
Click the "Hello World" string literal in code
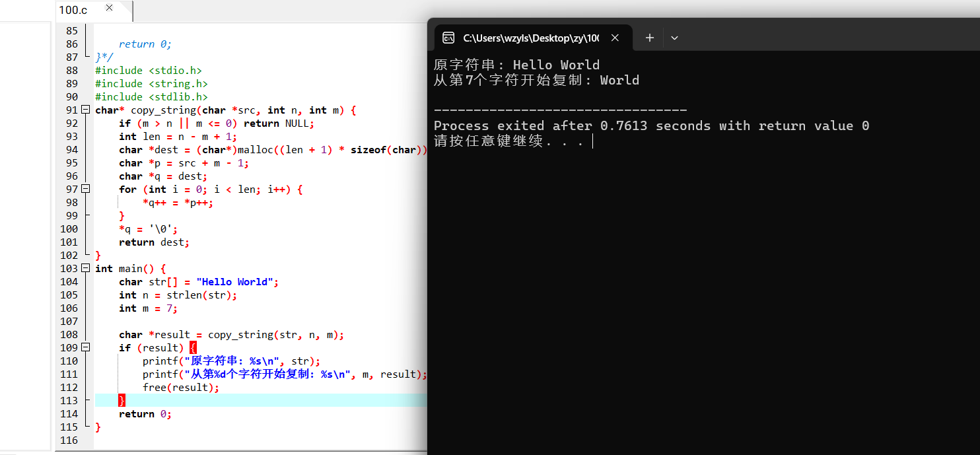[x=234, y=282]
